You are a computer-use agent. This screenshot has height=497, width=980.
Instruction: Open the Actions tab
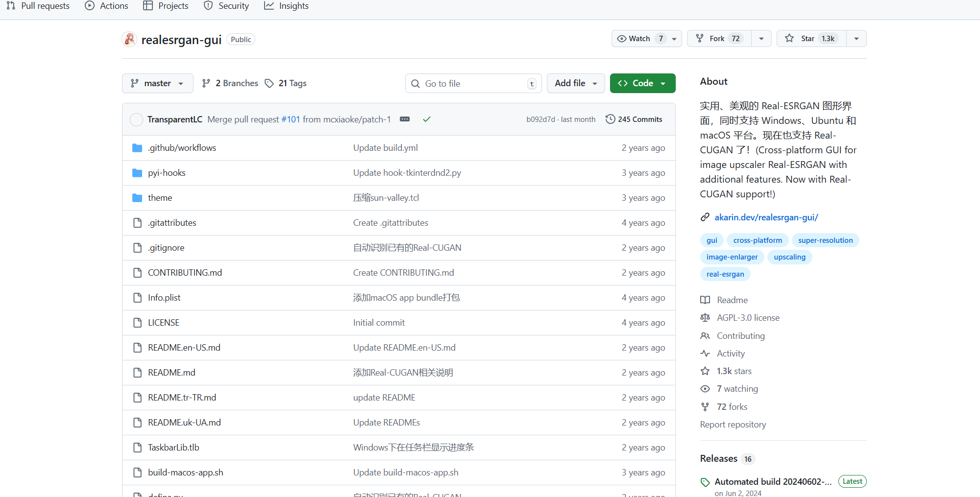coord(107,6)
